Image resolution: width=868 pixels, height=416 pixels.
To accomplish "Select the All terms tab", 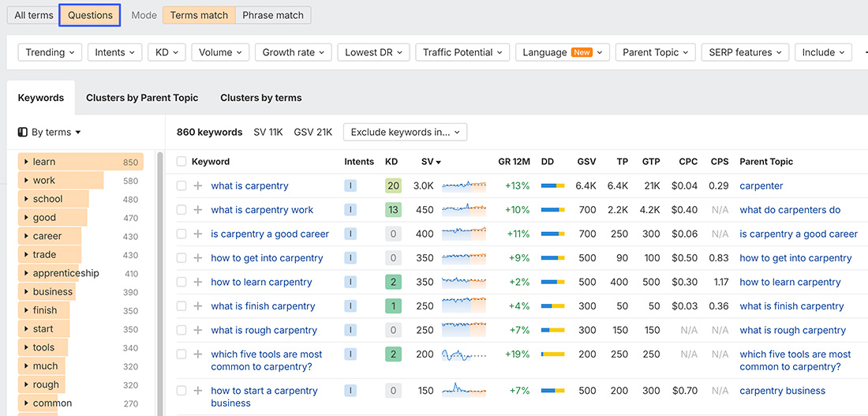I will 34,15.
